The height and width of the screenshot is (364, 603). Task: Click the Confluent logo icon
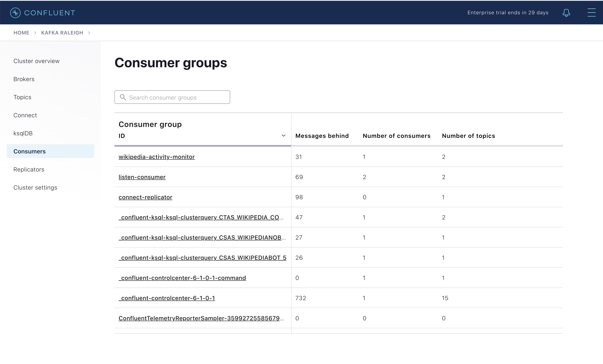point(15,13)
